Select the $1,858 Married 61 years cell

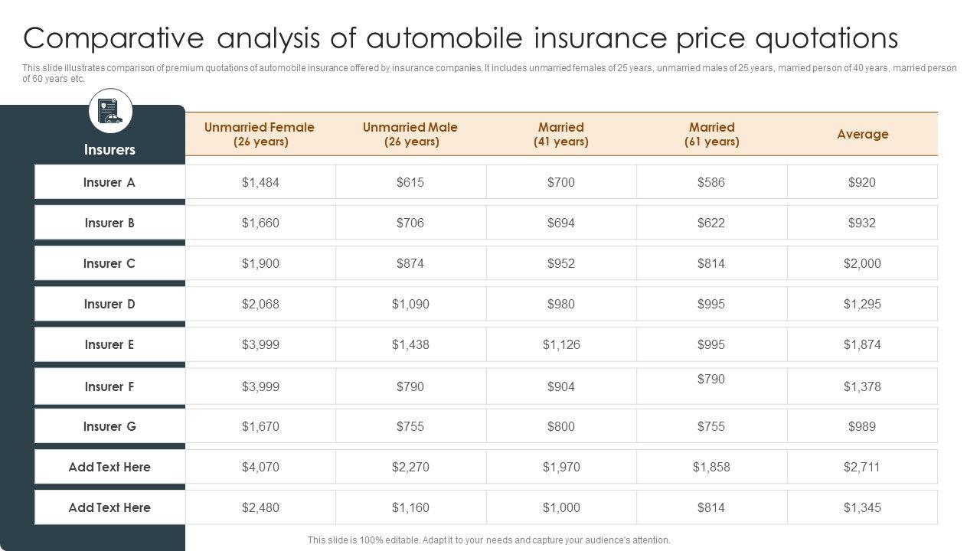(712, 467)
